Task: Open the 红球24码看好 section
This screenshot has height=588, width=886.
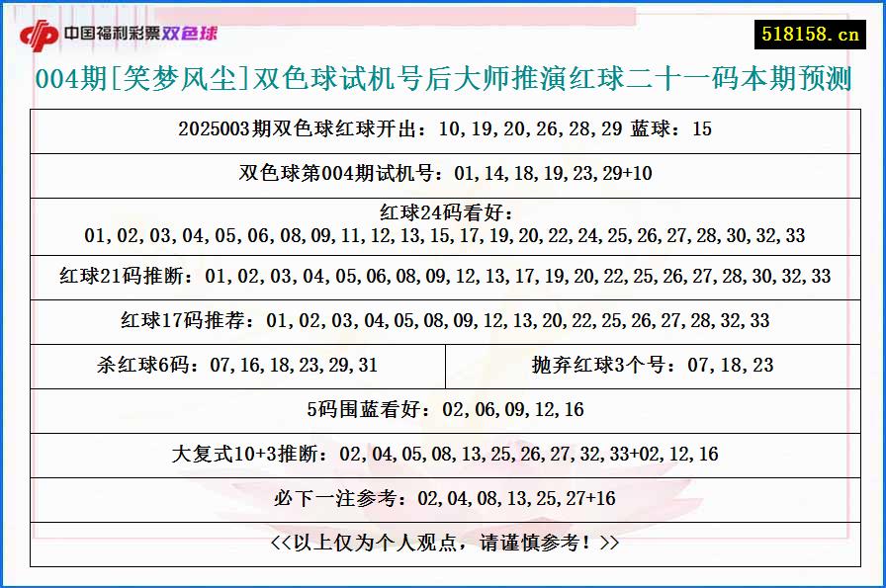Action: [443, 225]
